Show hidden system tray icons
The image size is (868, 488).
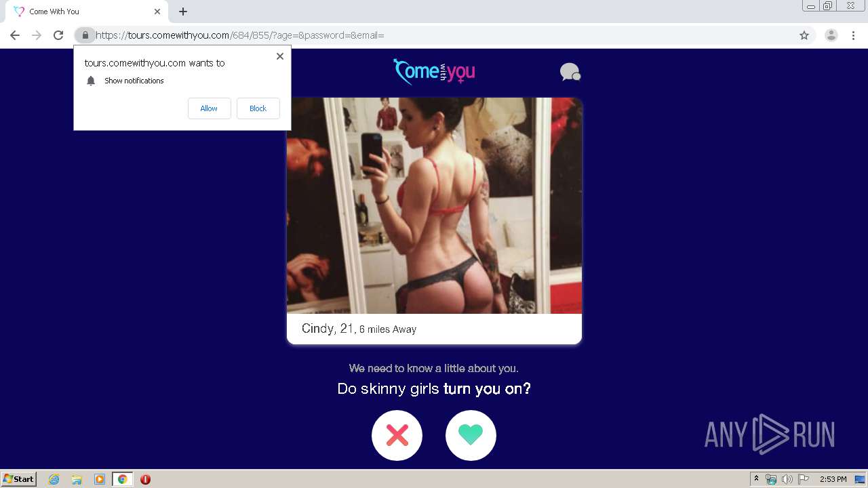(756, 479)
